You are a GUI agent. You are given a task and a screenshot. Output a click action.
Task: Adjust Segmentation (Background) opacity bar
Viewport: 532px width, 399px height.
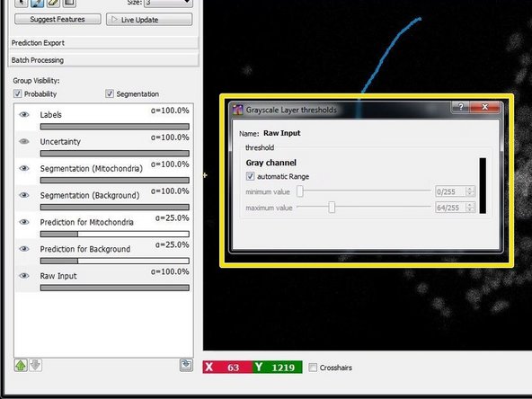tap(115, 207)
